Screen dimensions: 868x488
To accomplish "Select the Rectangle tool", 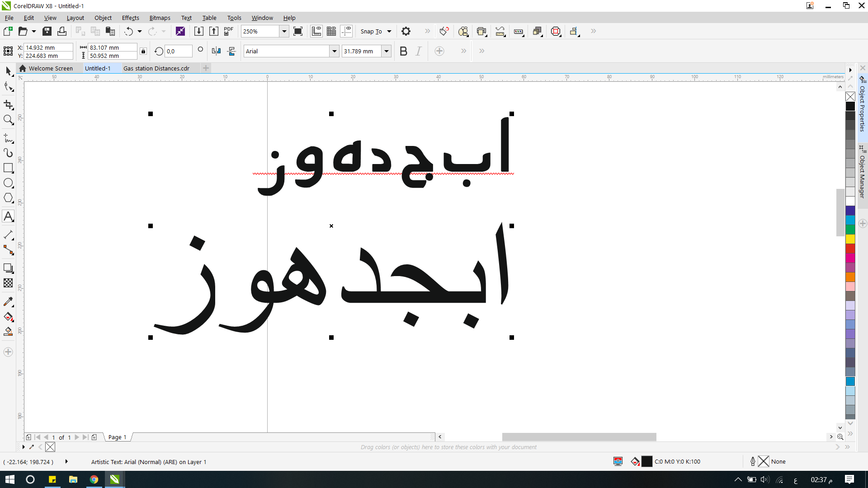I will (8, 168).
